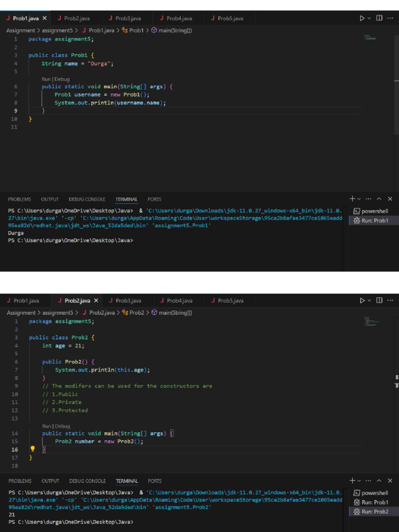Open PROBLEMS panel tab below Prob1.java editor
Viewport: 399px width, 532px height.
pyautogui.click(x=19, y=199)
